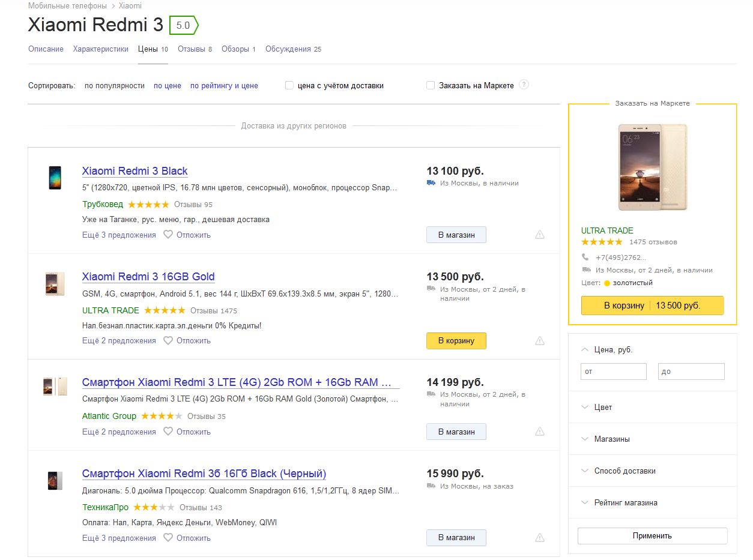Click the question mark help icon near Заказать на Маркете

(x=524, y=85)
